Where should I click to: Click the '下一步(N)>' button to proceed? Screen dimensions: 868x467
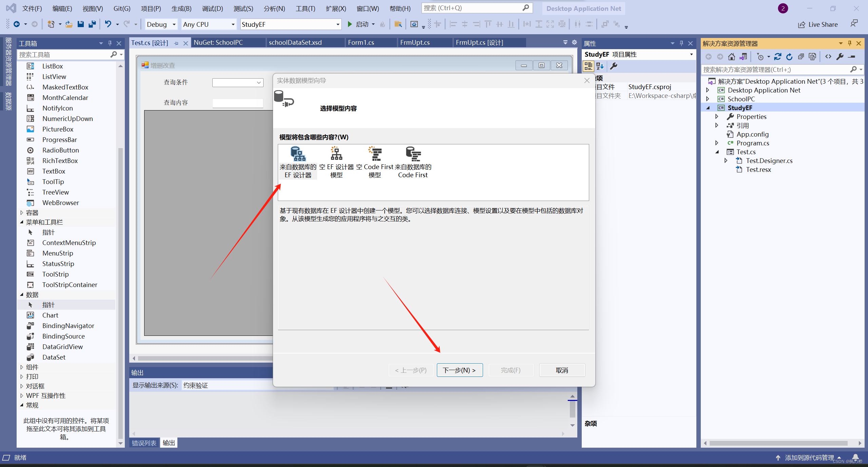pyautogui.click(x=459, y=370)
